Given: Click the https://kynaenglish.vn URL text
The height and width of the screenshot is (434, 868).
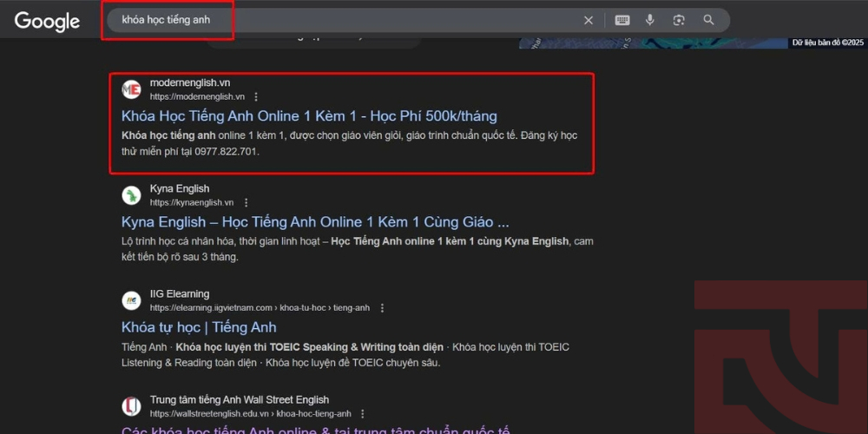Looking at the screenshot, I should (x=192, y=202).
